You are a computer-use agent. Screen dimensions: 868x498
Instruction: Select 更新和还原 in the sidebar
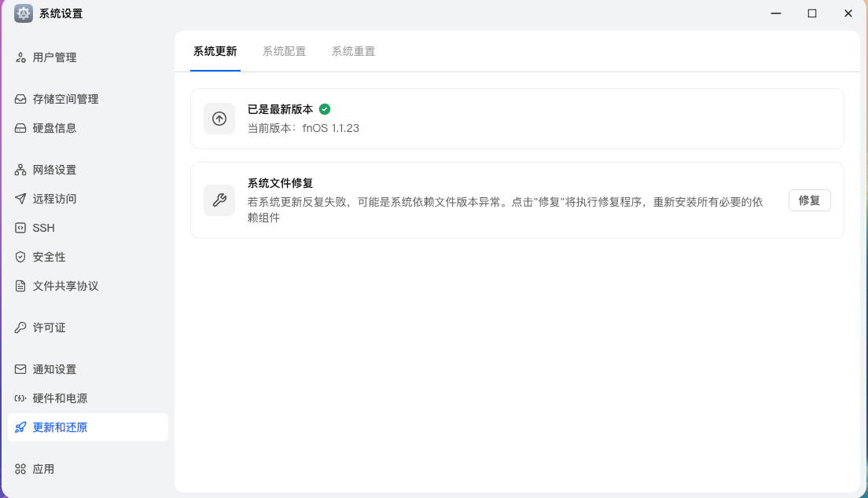(60, 427)
